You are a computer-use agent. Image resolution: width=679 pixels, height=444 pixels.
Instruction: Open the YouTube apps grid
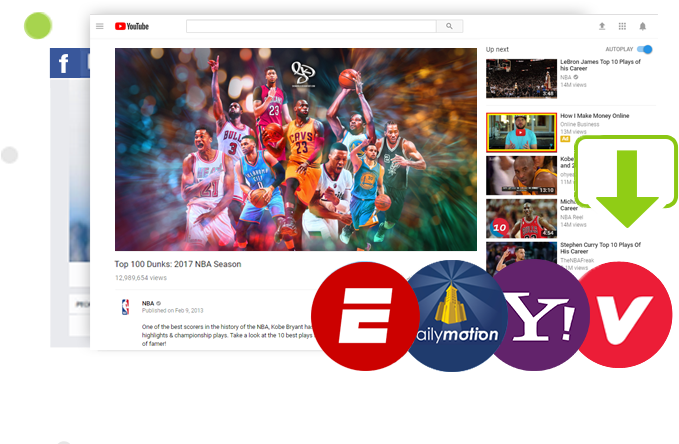pyautogui.click(x=622, y=26)
